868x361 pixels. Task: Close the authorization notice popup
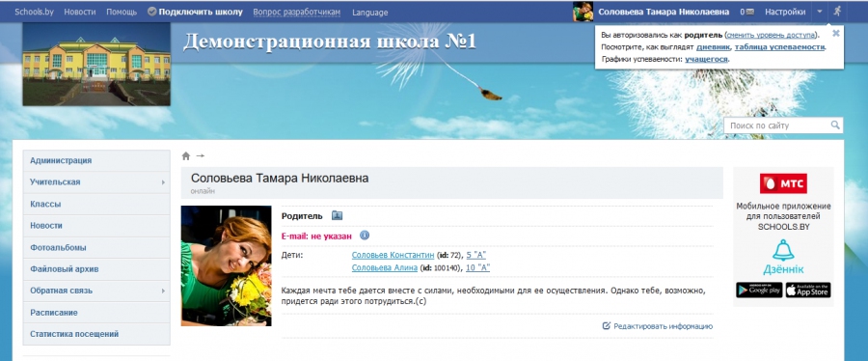click(x=836, y=33)
